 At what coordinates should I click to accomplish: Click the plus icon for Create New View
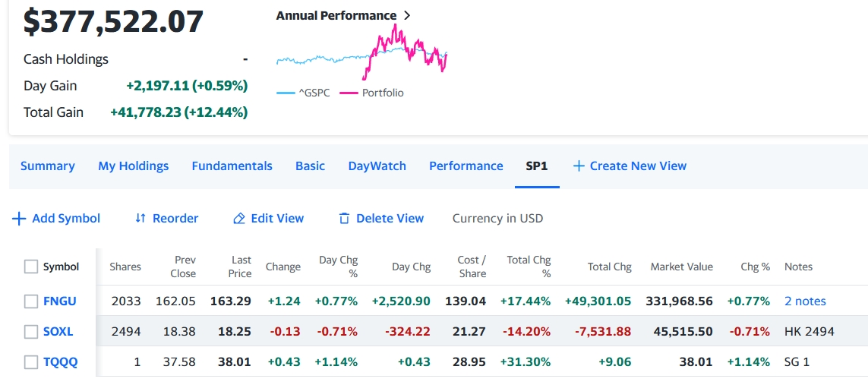point(579,166)
